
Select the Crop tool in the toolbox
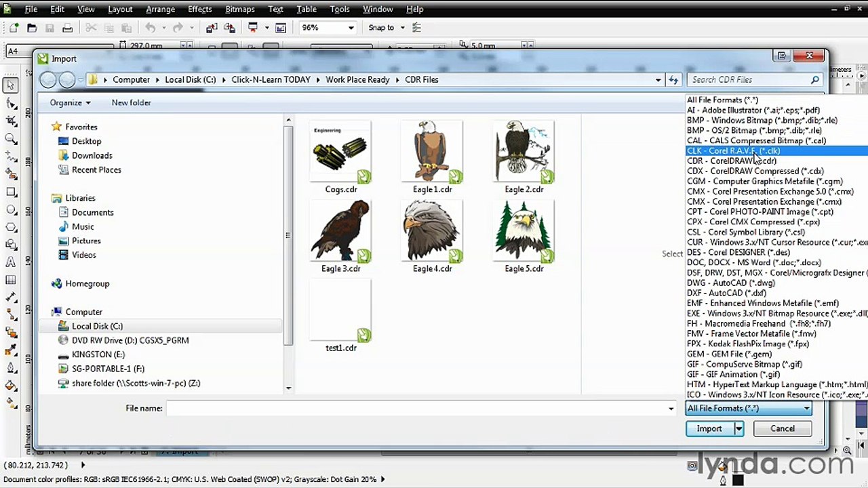11,121
